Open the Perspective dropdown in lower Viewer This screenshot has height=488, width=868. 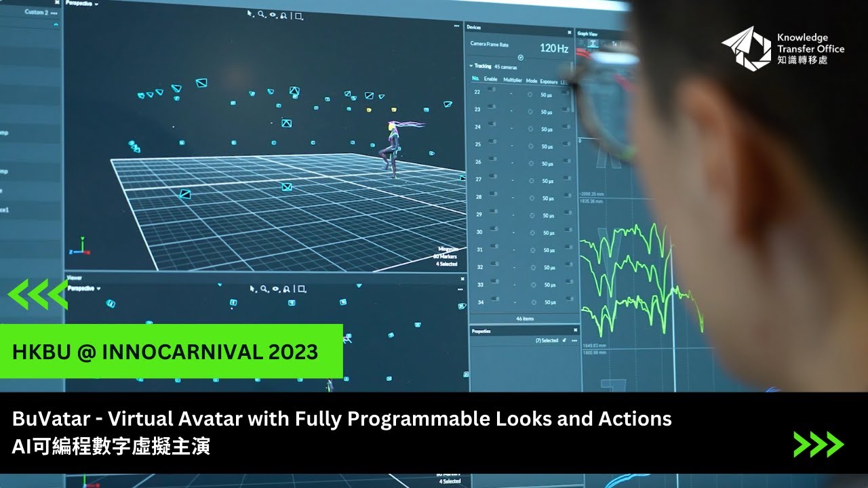[83, 288]
